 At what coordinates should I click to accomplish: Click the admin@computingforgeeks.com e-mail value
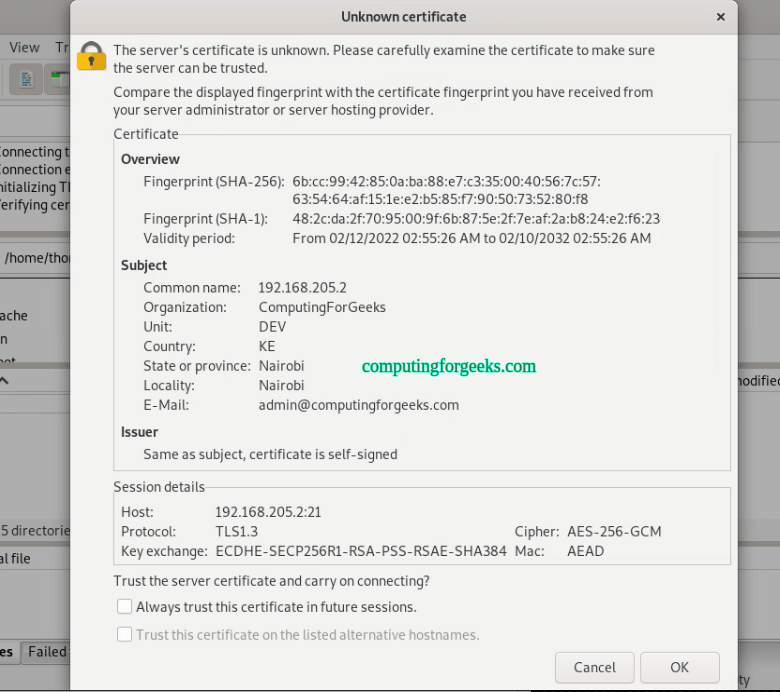(x=359, y=405)
